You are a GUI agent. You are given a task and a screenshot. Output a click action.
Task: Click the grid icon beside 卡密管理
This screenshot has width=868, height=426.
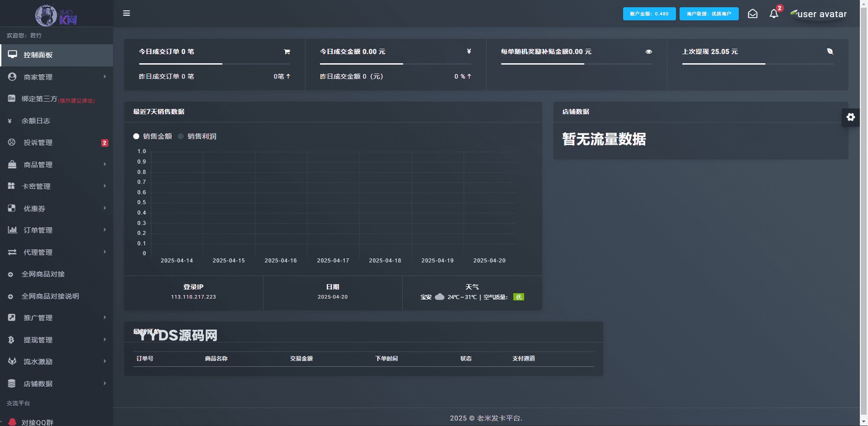tap(12, 186)
